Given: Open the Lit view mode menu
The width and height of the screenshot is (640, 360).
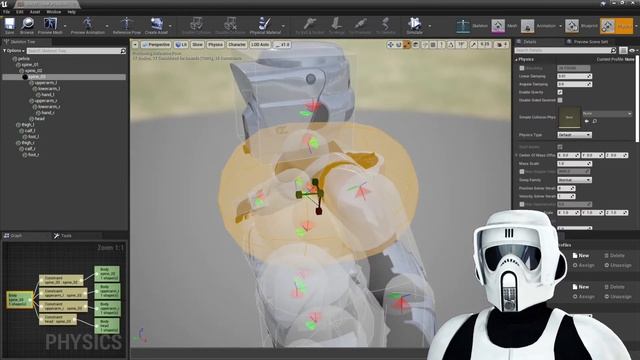Looking at the screenshot, I should [181, 44].
